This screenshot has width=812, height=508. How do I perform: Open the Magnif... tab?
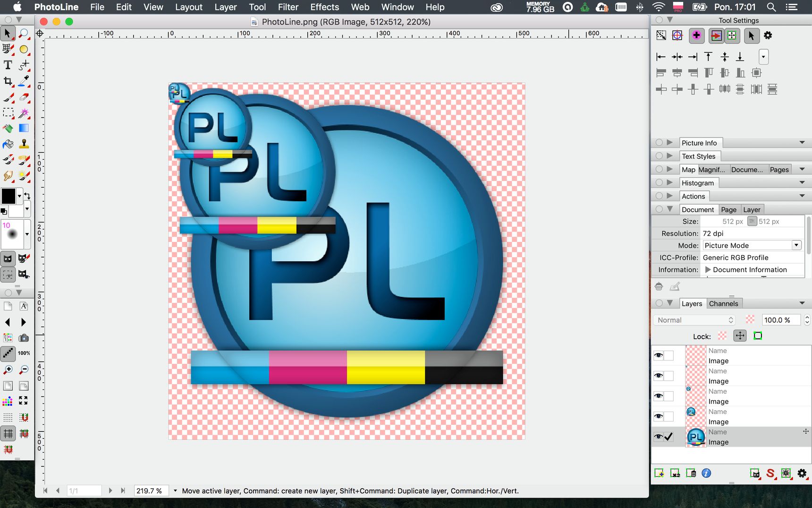pos(712,170)
